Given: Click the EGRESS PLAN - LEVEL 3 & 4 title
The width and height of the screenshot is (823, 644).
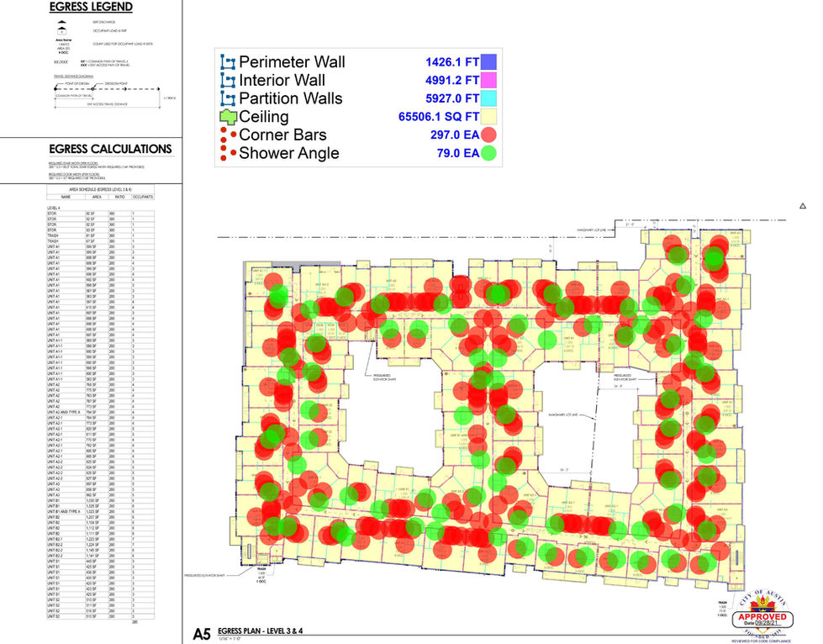Looking at the screenshot, I should (x=261, y=631).
